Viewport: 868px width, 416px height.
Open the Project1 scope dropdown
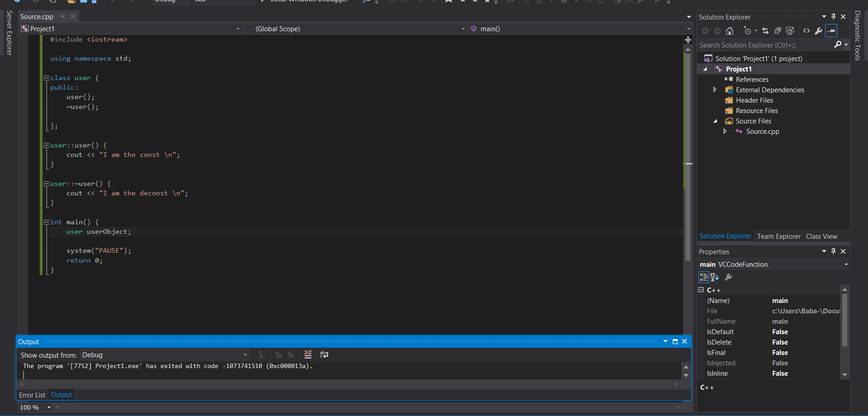pyautogui.click(x=238, y=29)
